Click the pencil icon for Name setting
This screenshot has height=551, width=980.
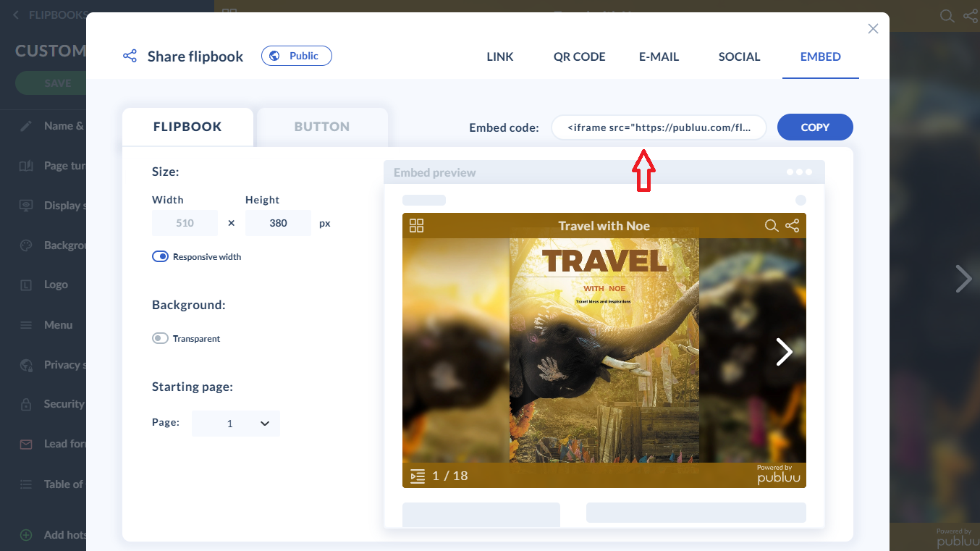[x=26, y=126]
